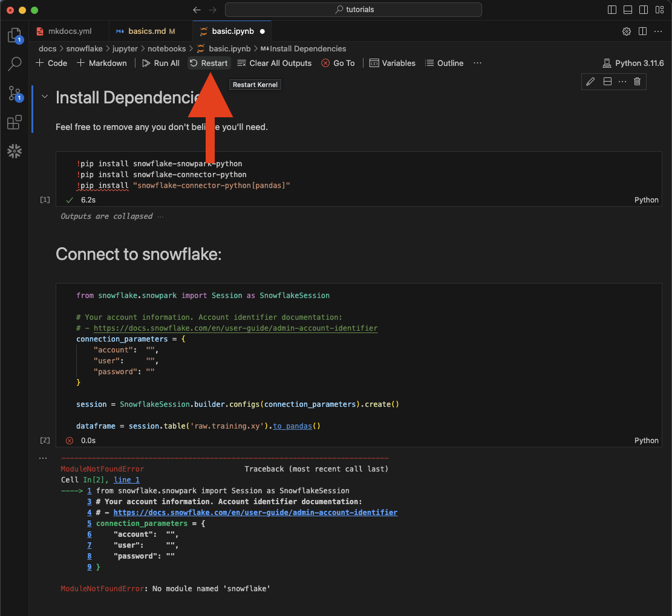Open the Explorer view in activity bar

click(x=15, y=35)
